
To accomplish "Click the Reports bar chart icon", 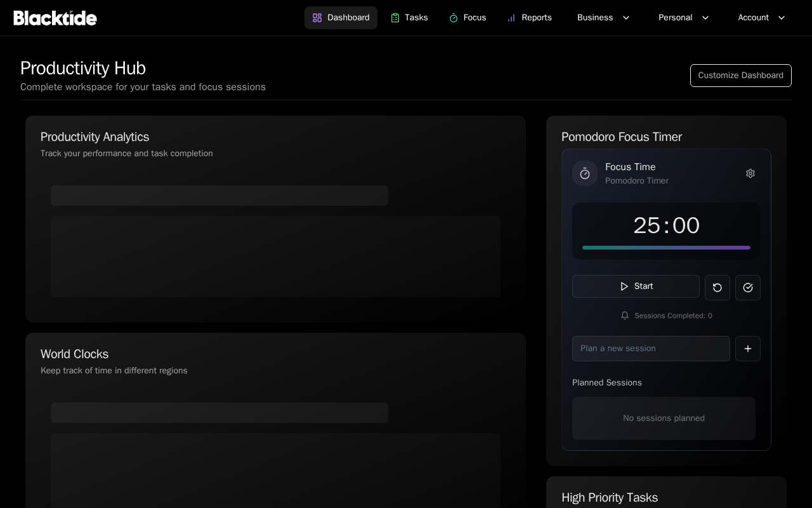I will click(x=511, y=18).
